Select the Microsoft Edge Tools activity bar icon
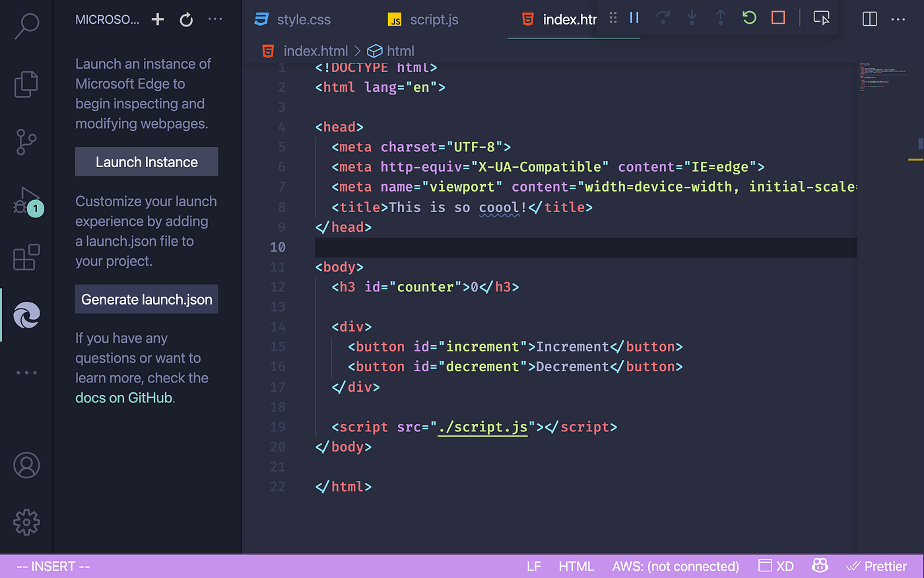Viewport: 924px width, 578px height. (x=26, y=315)
